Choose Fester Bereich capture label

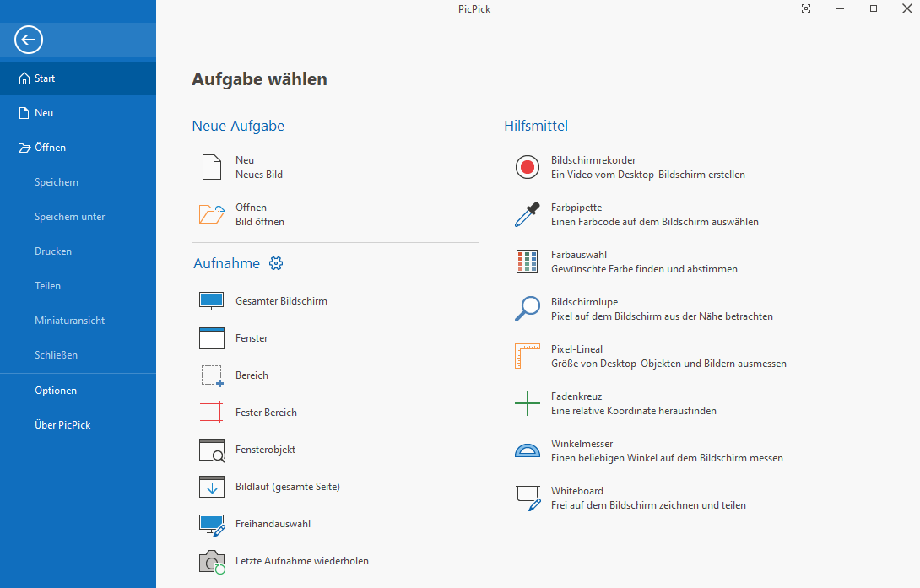266,413
